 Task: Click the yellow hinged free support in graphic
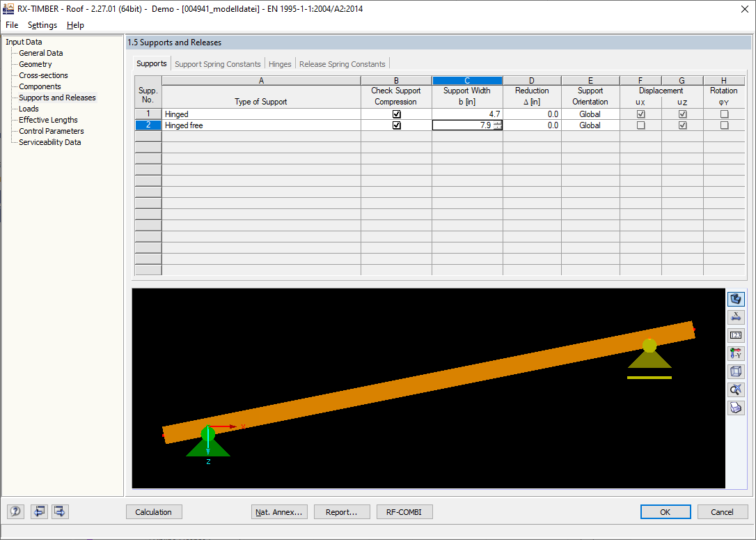(649, 358)
